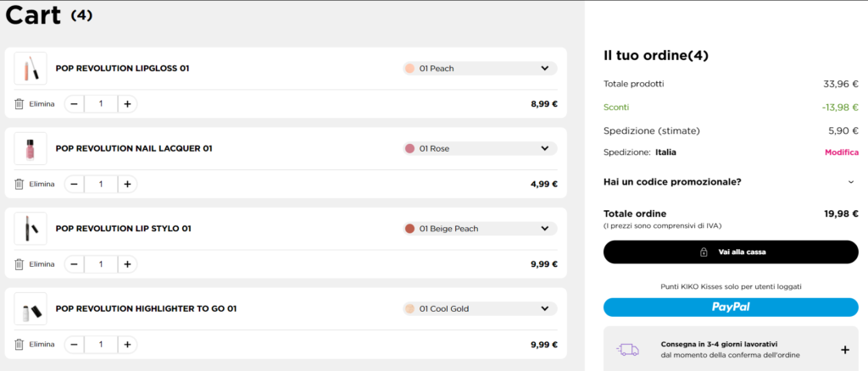Image resolution: width=868 pixels, height=371 pixels.
Task: Increase Lipgloss 01 quantity with plus
Action: point(127,104)
